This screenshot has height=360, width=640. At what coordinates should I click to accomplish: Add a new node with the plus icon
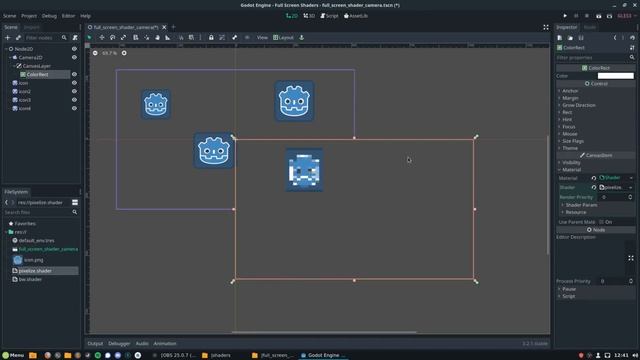(x=7, y=38)
